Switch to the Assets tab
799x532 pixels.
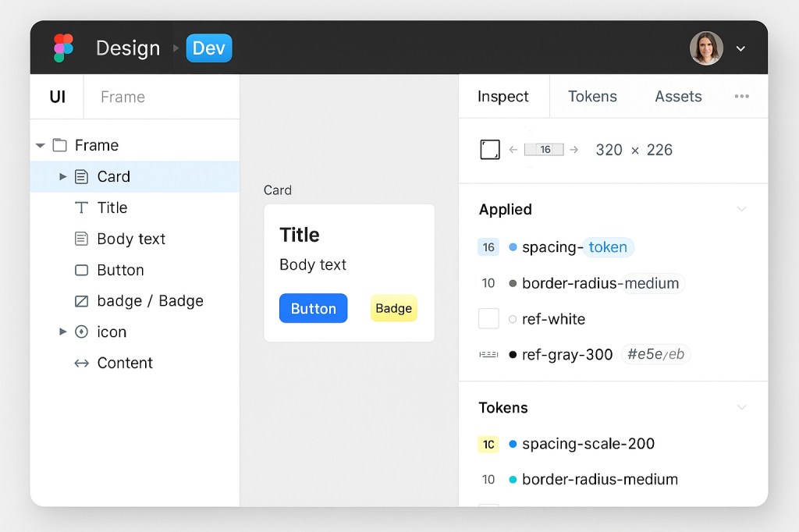tap(677, 96)
